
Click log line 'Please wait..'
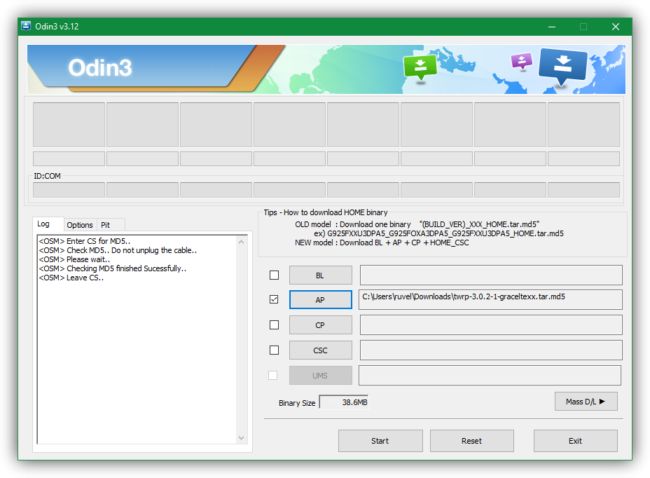click(74, 260)
